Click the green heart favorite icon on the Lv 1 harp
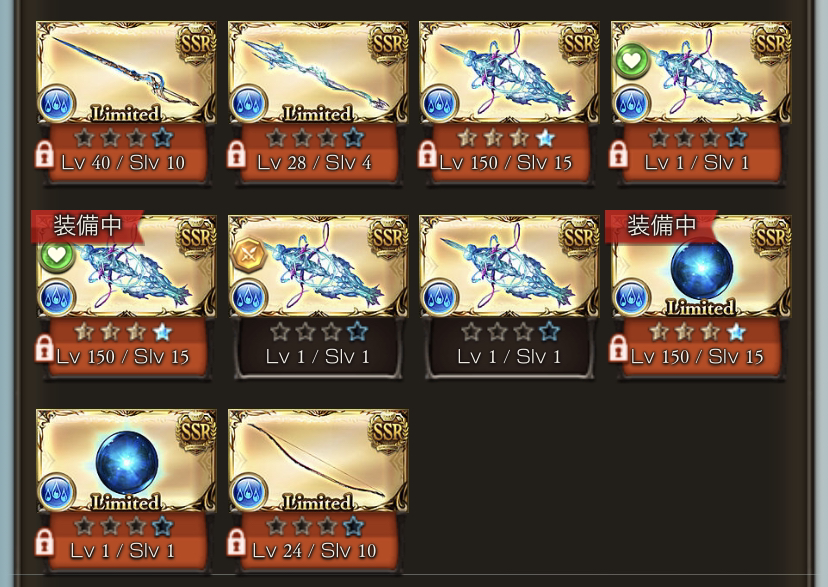Image resolution: width=828 pixels, height=587 pixels. click(x=632, y=61)
